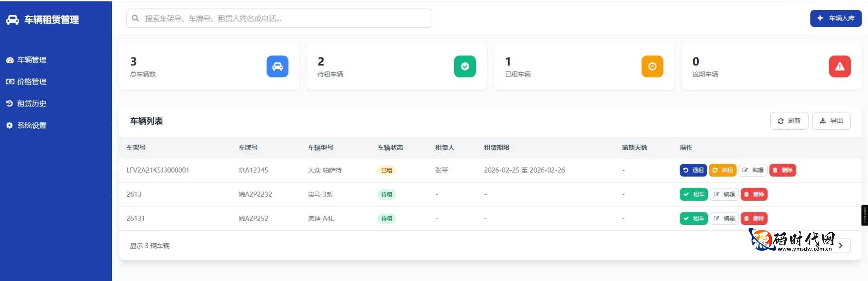Viewport: 868px width, 281px height.
Task: Click 续租 for the 大众 帕萨特 row
Action: [x=722, y=170]
